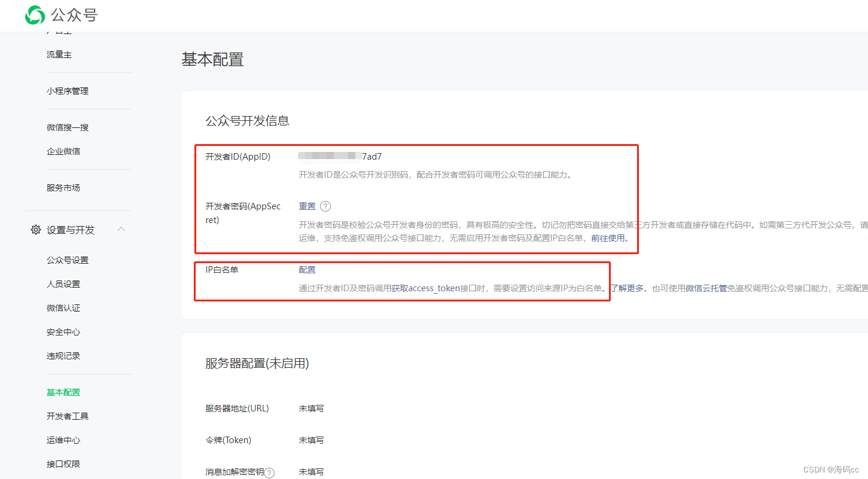Click the 令牌(Token) label
The image size is (868, 479).
[229, 440]
